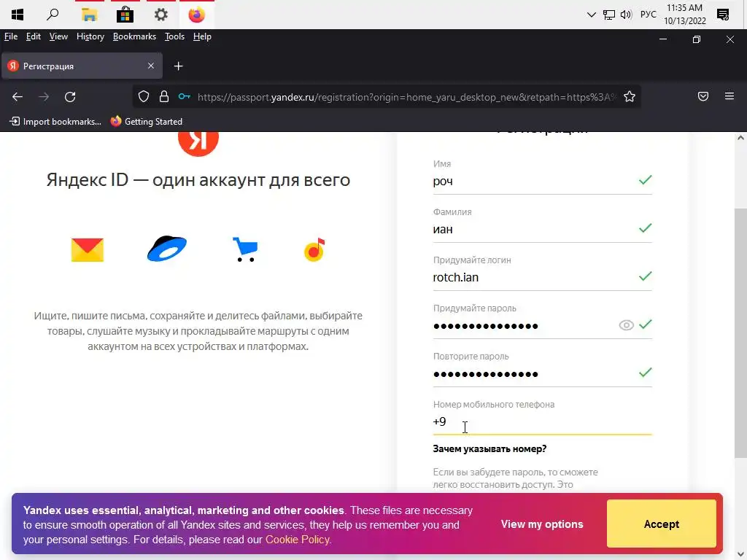
Task: Click the Yandex Market cart icon
Action: 245,249
